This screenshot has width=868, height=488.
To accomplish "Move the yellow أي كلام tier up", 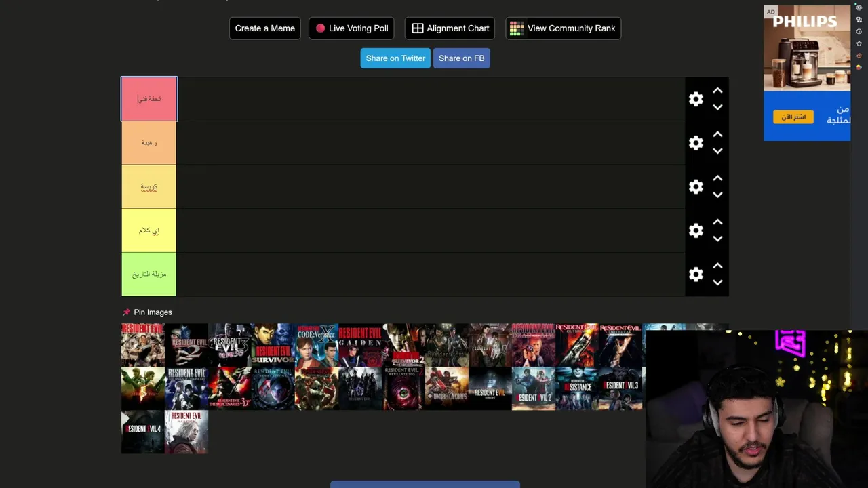I will click(x=717, y=222).
